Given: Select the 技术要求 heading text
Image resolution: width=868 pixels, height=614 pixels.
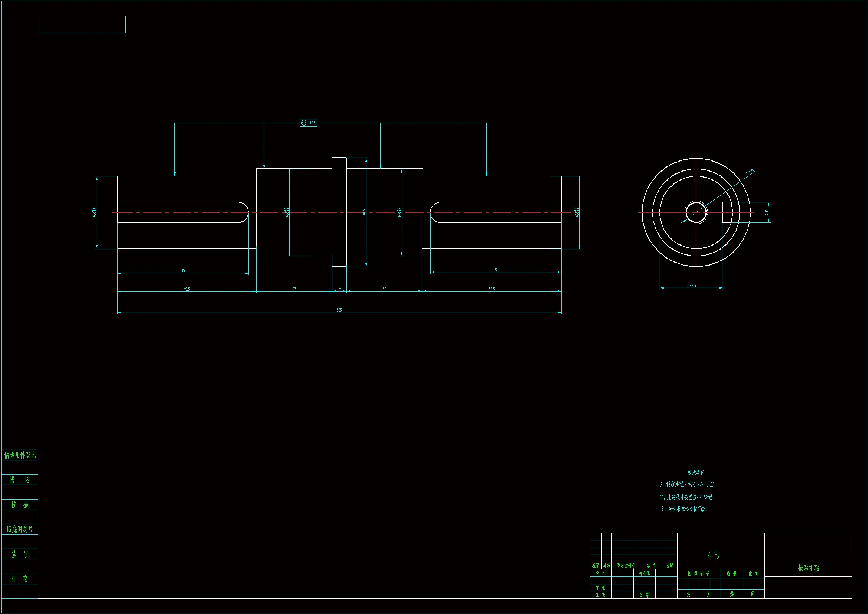Looking at the screenshot, I should tap(696, 472).
